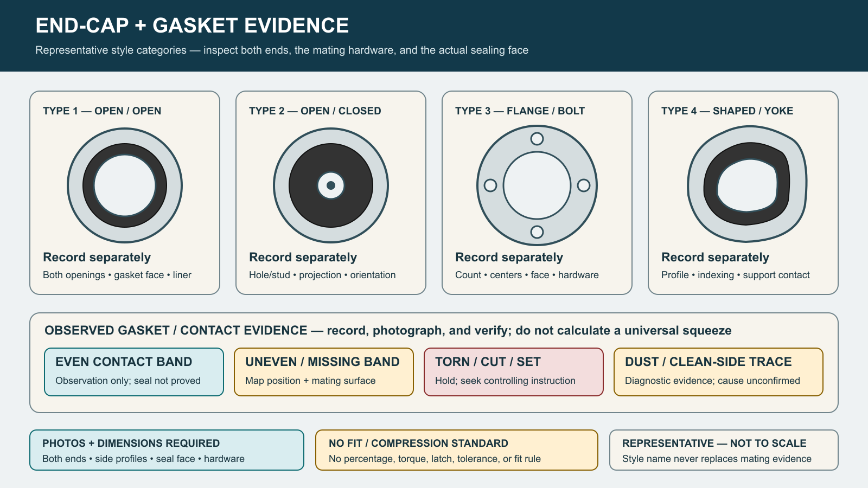Image resolution: width=868 pixels, height=488 pixels.
Task: Select the right bolt hole on Type 3 flange
Action: 584,185
